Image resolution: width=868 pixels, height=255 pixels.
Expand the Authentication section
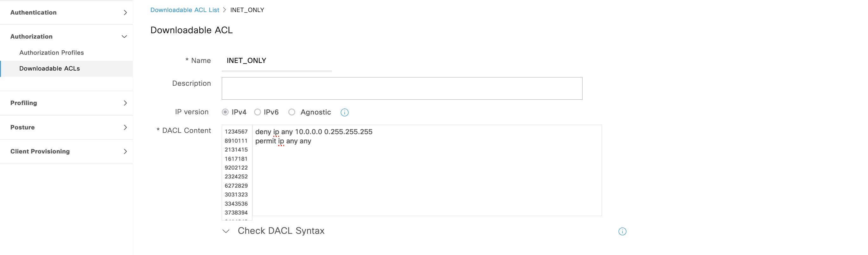tap(125, 12)
